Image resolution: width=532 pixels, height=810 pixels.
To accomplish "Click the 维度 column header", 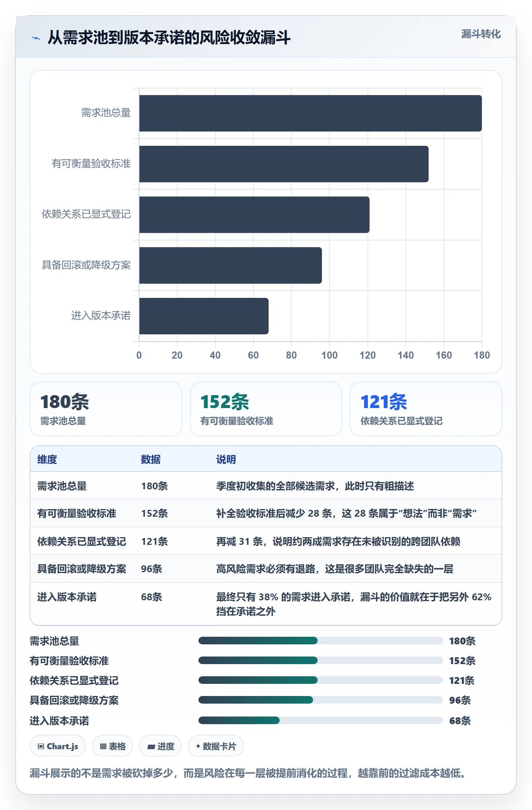I will (47, 459).
